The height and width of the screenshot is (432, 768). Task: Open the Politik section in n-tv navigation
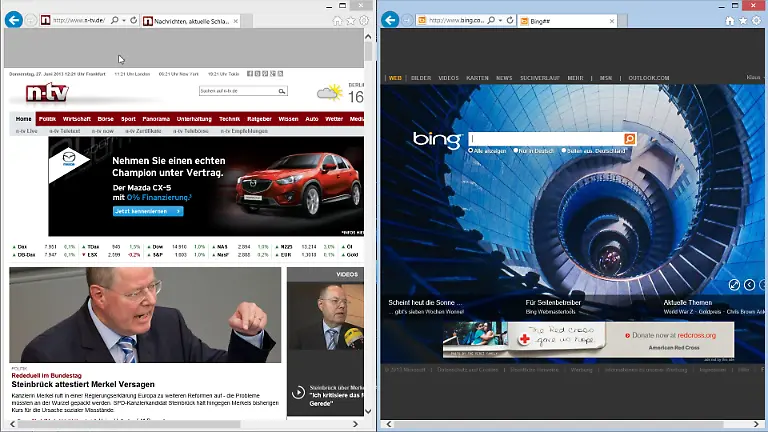47,118
